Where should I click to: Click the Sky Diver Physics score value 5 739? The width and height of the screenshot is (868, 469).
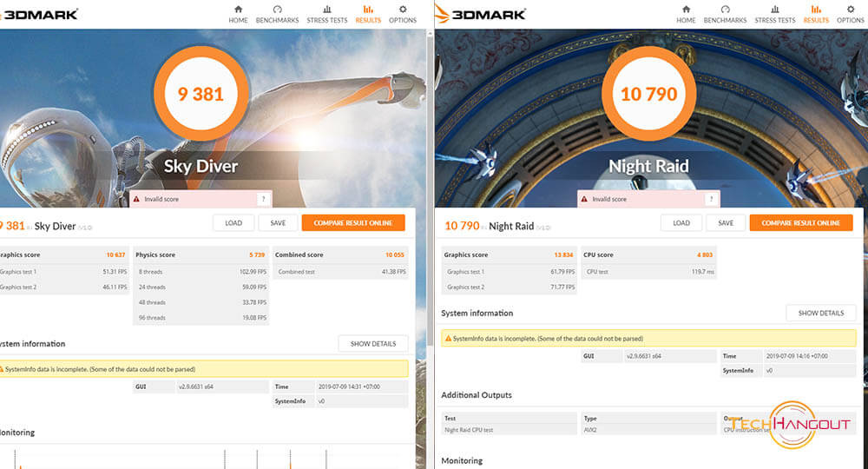(257, 254)
